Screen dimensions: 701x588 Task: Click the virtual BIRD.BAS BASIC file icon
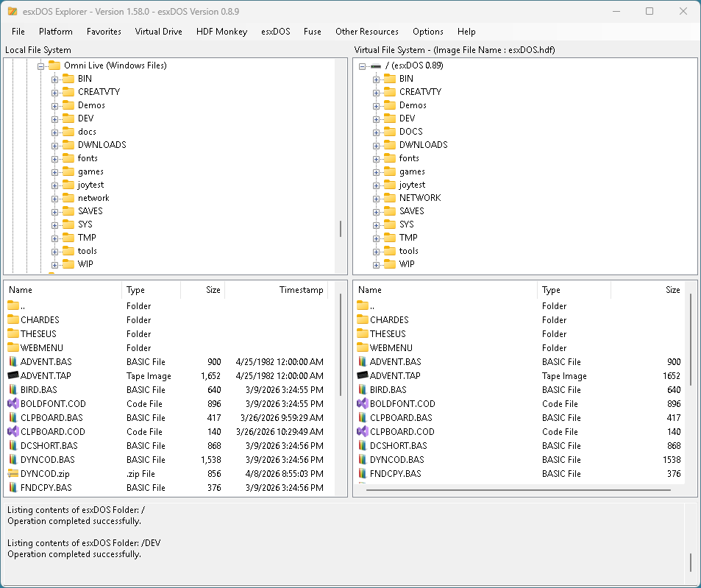click(363, 389)
